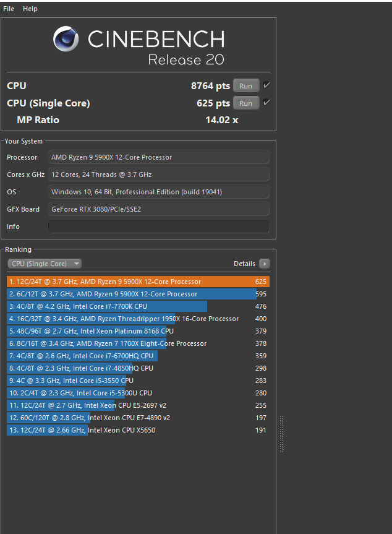This screenshot has height=534, width=392.
Task: Click the 625 pts single core score
Action: pyautogui.click(x=213, y=103)
